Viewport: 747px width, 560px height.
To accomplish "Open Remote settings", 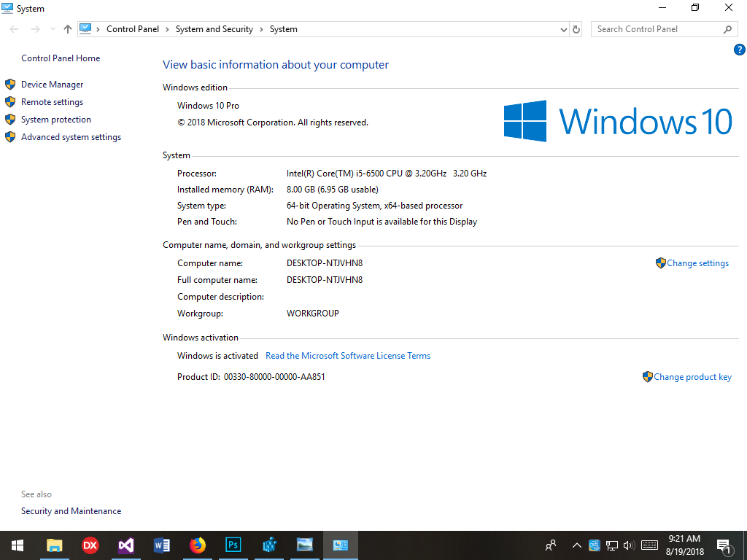I will click(52, 102).
